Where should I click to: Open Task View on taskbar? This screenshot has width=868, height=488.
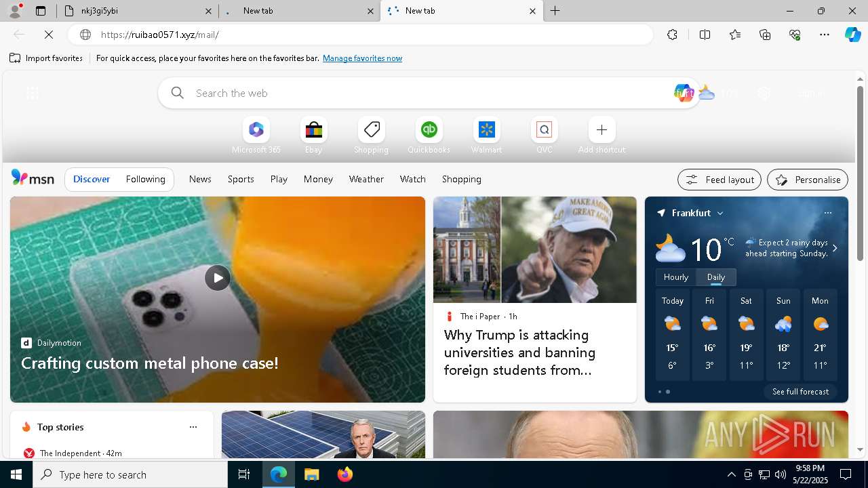point(244,474)
